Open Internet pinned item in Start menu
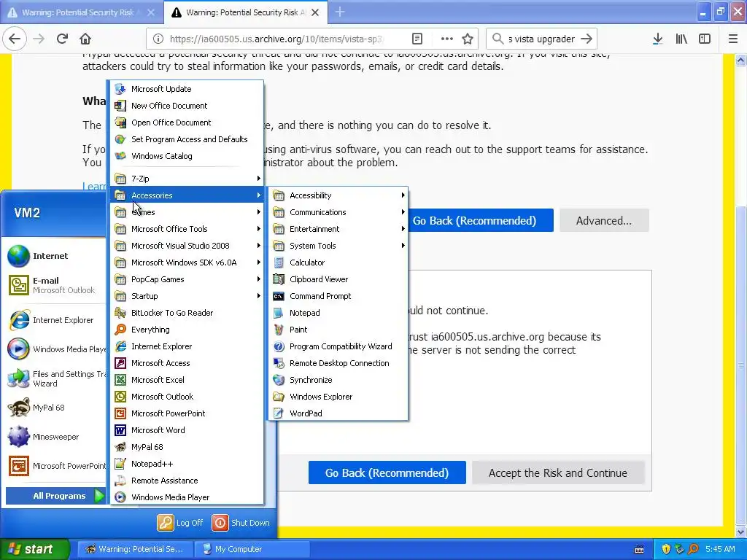Screen dimensions: 747x560 click(x=55, y=256)
